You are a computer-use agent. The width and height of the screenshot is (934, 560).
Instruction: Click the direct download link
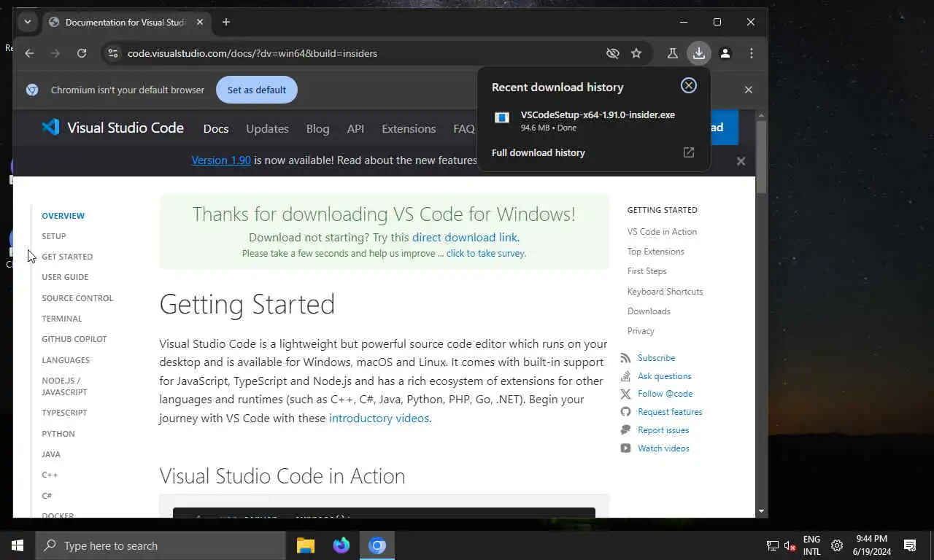(x=465, y=237)
